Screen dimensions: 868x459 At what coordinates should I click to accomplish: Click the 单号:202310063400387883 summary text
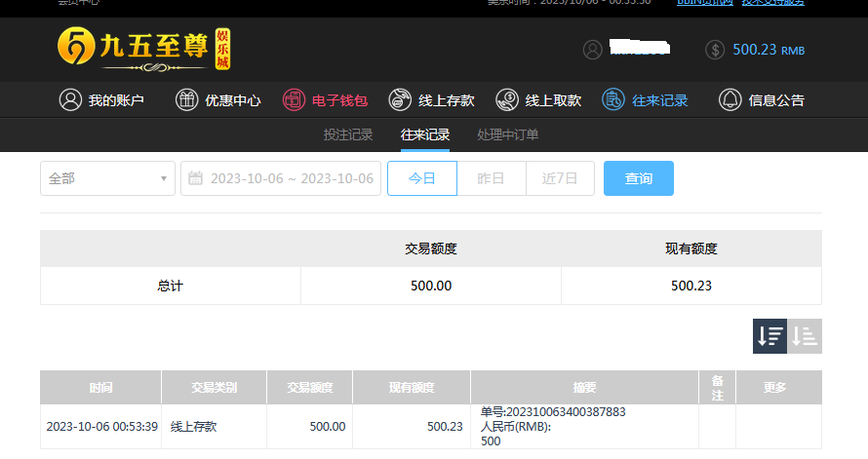[x=553, y=412]
